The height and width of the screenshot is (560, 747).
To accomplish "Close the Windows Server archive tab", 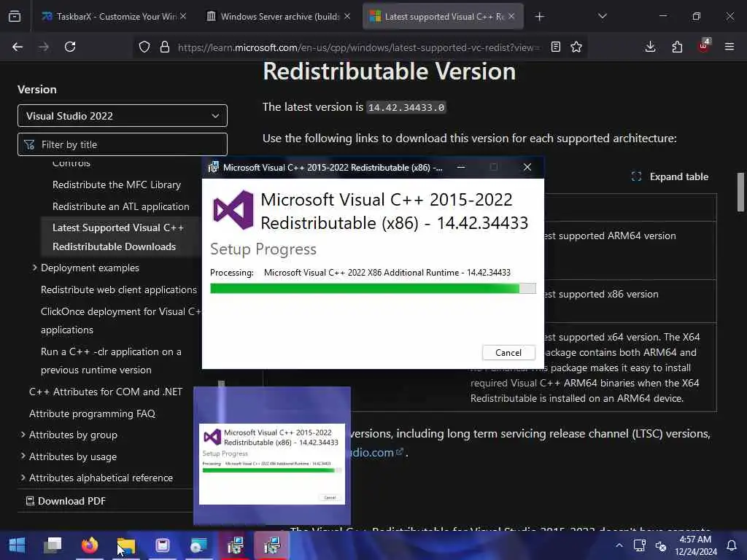I will coord(347,16).
